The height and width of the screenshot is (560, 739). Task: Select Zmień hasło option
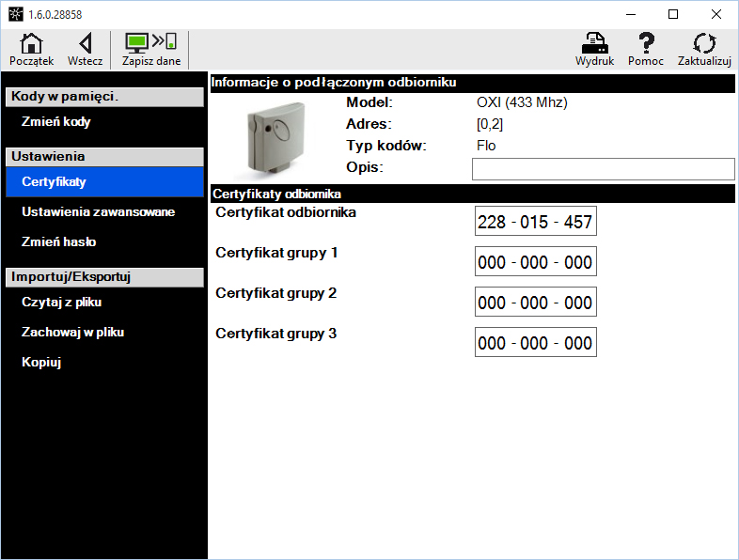click(x=58, y=241)
